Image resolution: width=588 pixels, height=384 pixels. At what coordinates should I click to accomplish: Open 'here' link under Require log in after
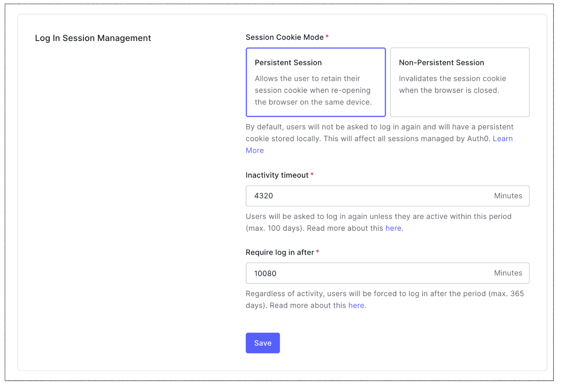click(x=356, y=306)
